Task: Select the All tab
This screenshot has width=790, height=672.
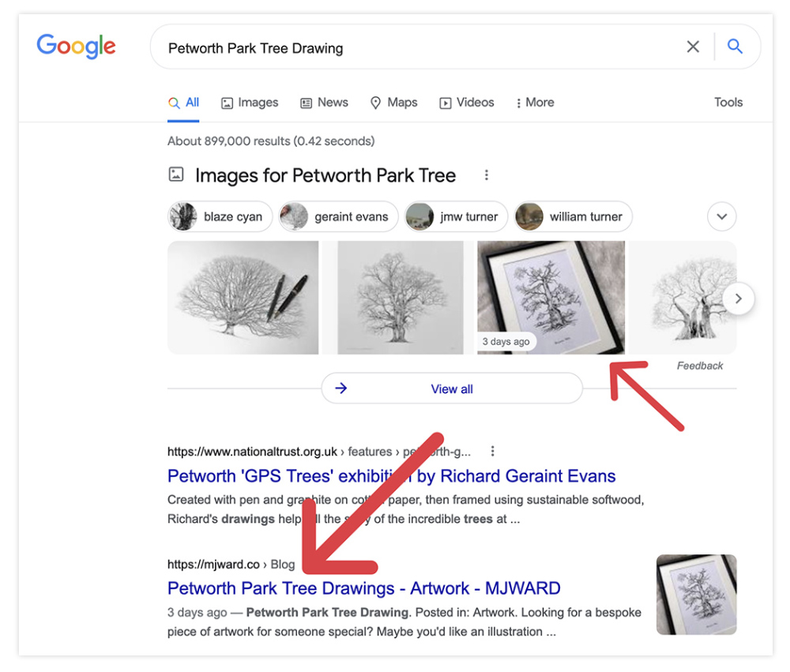Action: pyautogui.click(x=183, y=103)
